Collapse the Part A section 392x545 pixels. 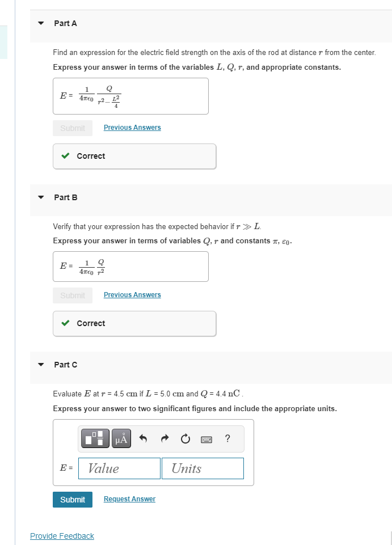click(x=40, y=23)
